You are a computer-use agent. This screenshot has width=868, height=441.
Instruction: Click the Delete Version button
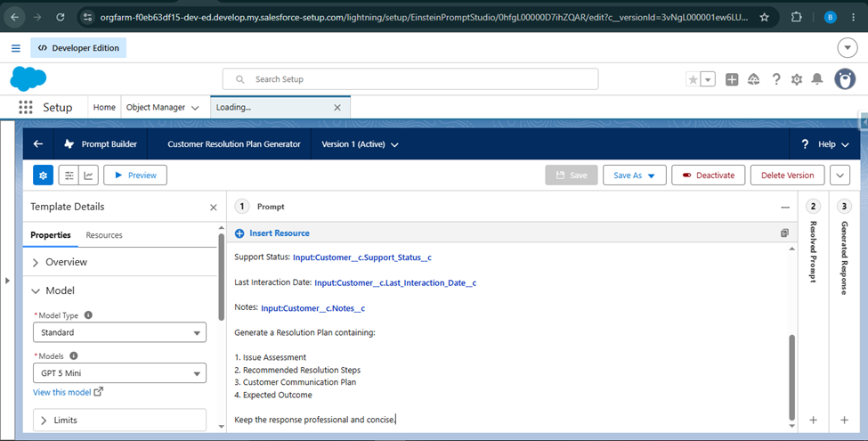point(787,176)
